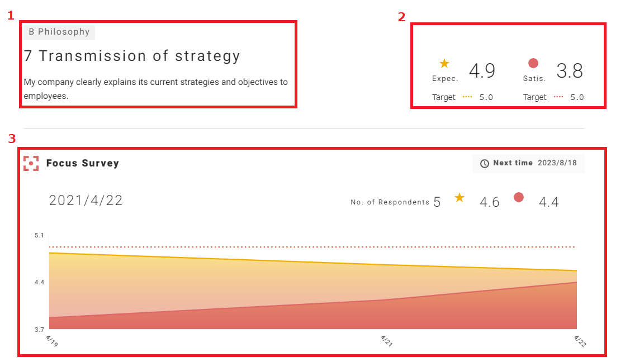Click the 7 Transmission of strategy heading
The width and height of the screenshot is (644, 362).
pos(132,56)
